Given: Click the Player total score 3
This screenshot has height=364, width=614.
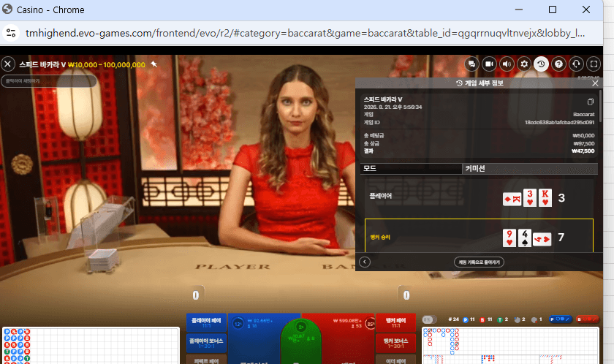Looking at the screenshot, I should [561, 198].
